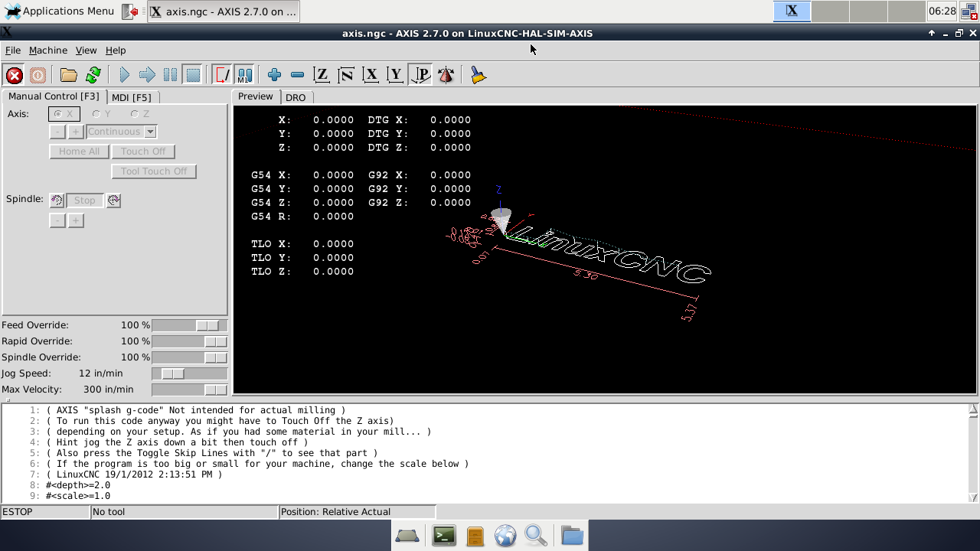Run the program with play icon
This screenshot has width=980, height=551.
pyautogui.click(x=124, y=75)
